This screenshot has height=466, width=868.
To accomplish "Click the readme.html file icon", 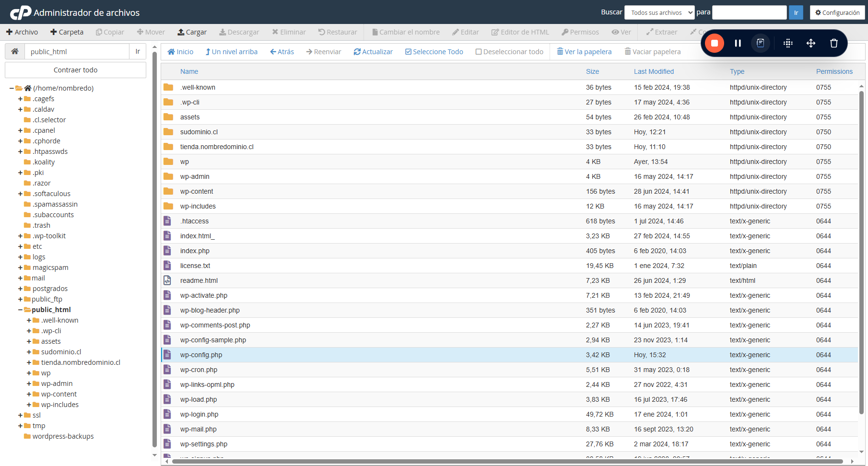I will (x=167, y=280).
